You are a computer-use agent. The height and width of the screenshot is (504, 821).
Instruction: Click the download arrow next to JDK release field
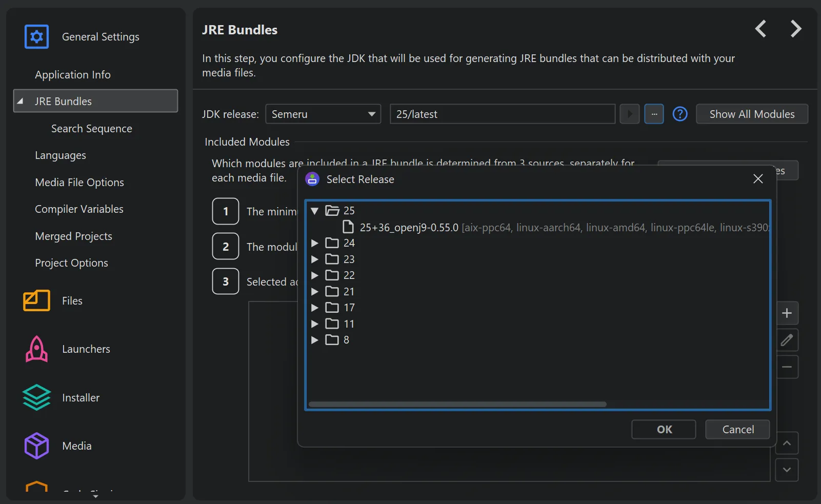[630, 114]
